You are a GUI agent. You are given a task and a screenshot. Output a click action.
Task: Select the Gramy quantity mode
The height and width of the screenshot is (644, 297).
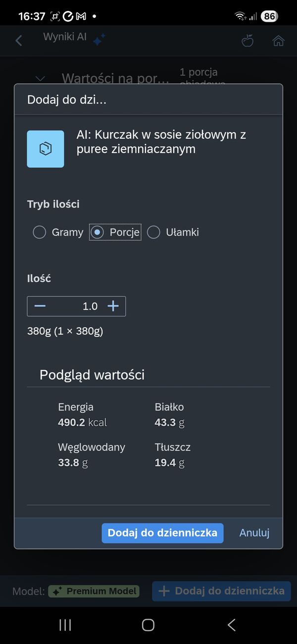(40, 232)
